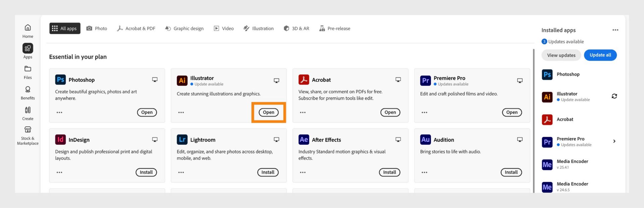Open the Photoshop card more options menu
The width and height of the screenshot is (644, 208).
pos(59,113)
